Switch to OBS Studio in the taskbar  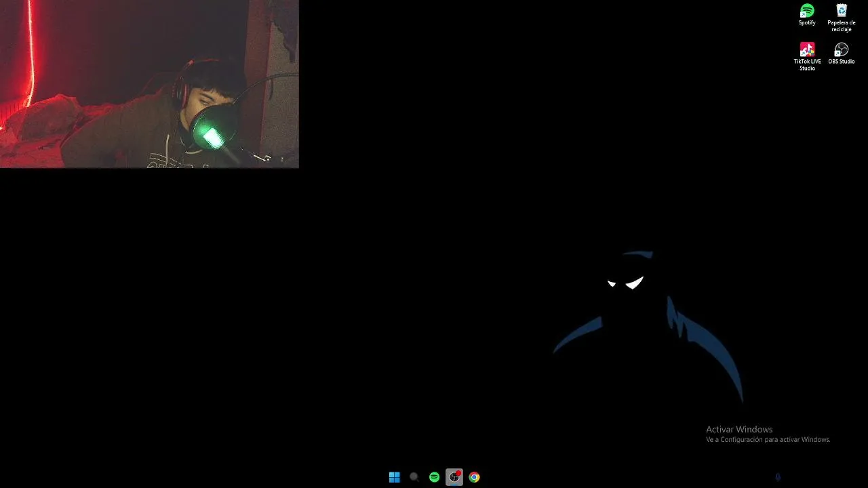point(454,477)
